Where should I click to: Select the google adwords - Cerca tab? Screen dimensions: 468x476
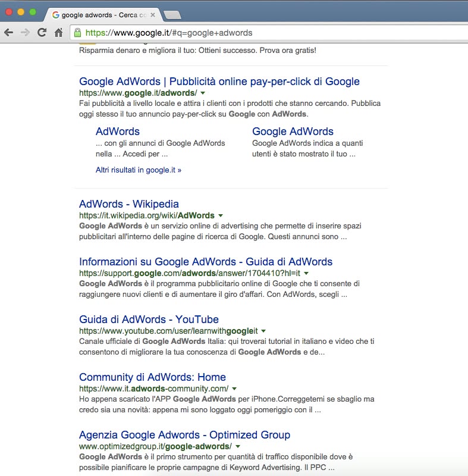pos(103,14)
